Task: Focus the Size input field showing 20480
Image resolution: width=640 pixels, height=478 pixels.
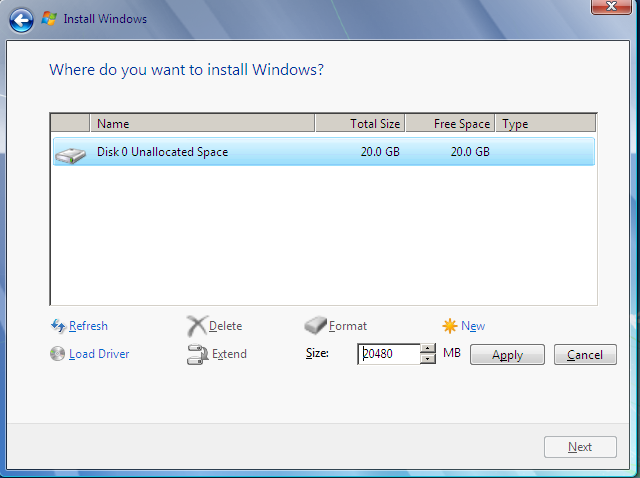Action: pyautogui.click(x=389, y=354)
